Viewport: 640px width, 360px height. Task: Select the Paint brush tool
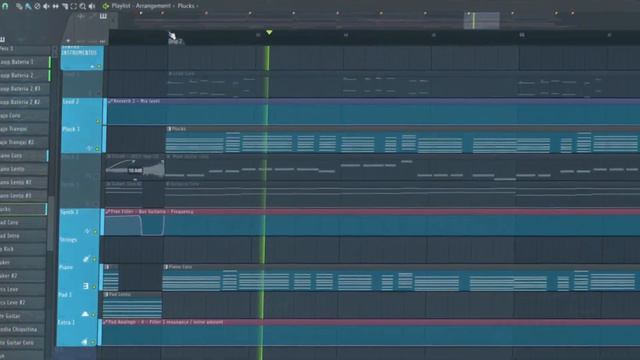click(x=28, y=6)
